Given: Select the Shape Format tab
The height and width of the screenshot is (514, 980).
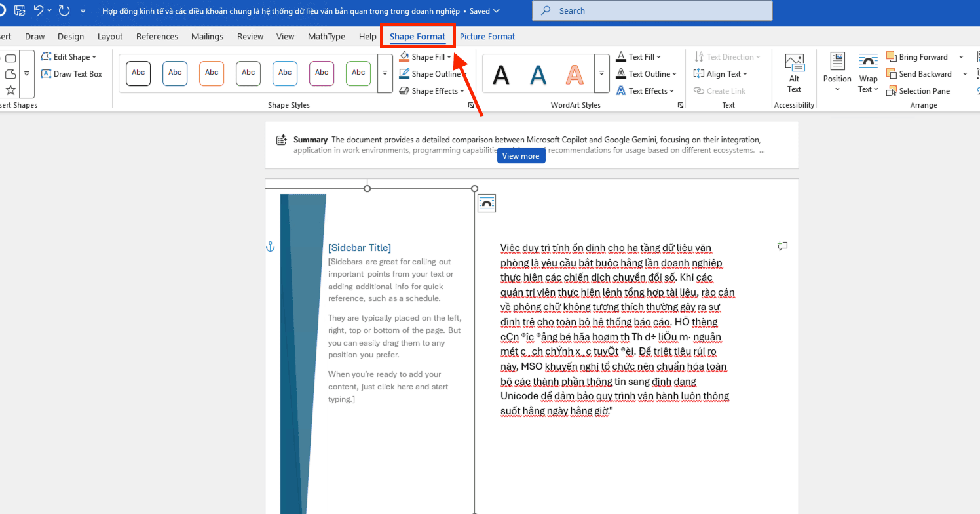Looking at the screenshot, I should click(417, 37).
